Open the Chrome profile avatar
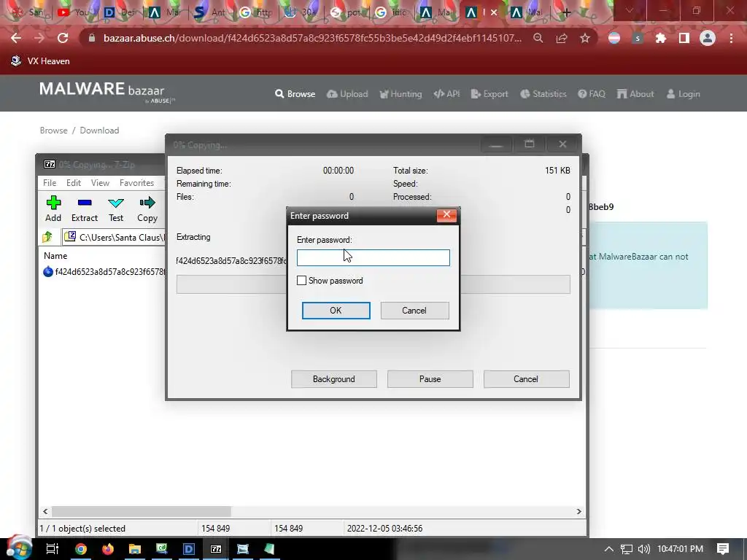The height and width of the screenshot is (560, 747). coord(708,38)
